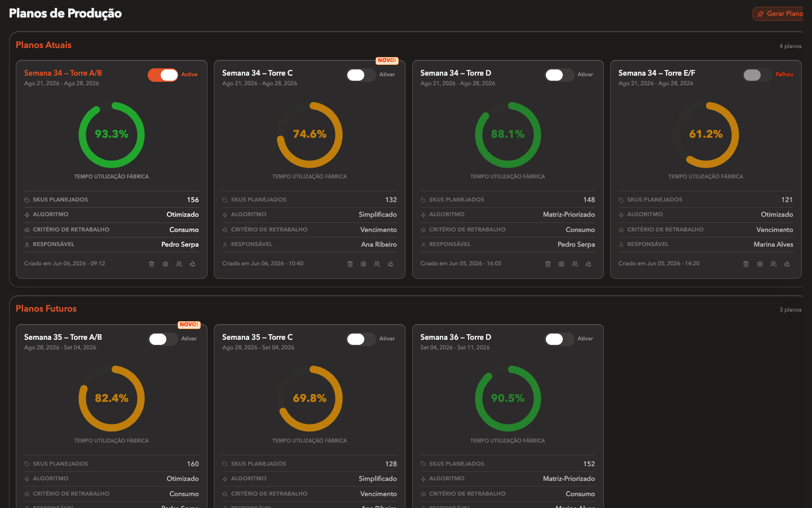
Task: Click the Gerar Plano button
Action: click(779, 14)
